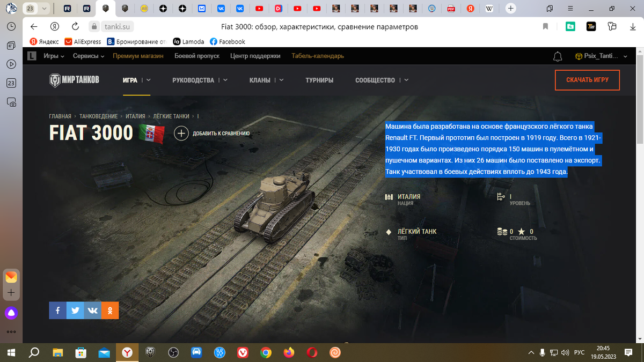Screen dimensions: 644x362
Task: Click the plus circle add-to-comparison icon
Action: 181,134
